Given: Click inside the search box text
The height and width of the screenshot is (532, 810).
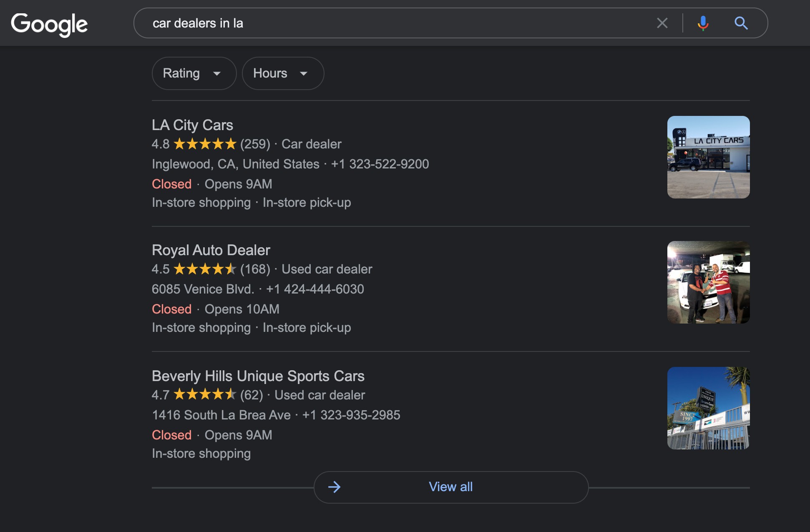Looking at the screenshot, I should [198, 23].
